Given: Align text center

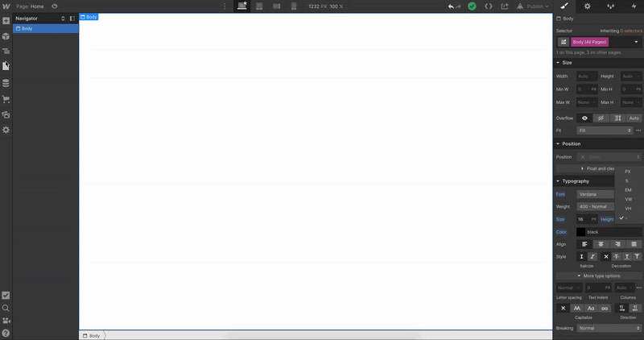Looking at the screenshot, I should pos(601,244).
